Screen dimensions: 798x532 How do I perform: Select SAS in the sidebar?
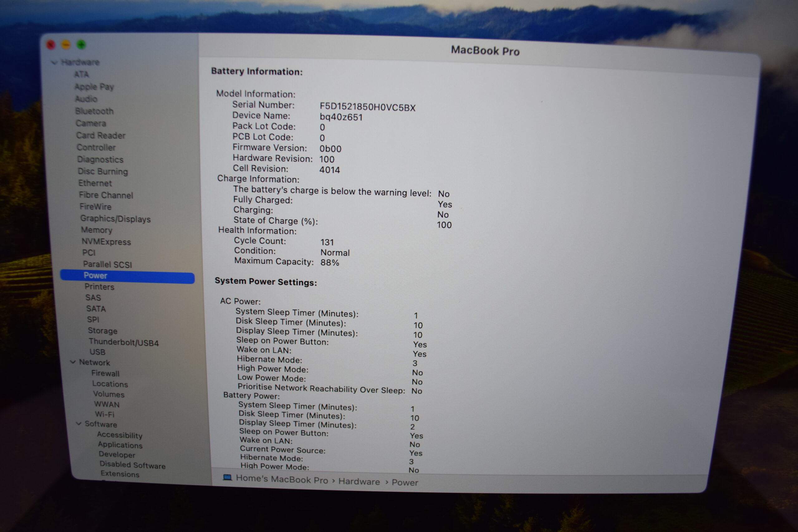(x=93, y=298)
